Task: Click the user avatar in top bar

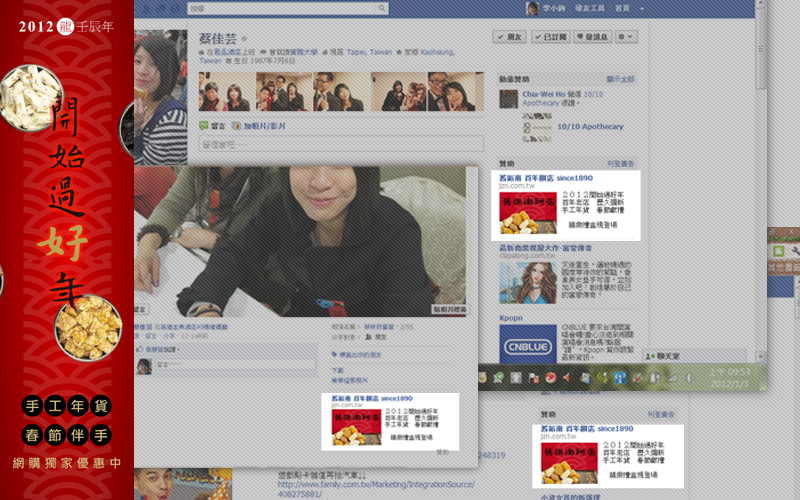Action: [x=533, y=9]
